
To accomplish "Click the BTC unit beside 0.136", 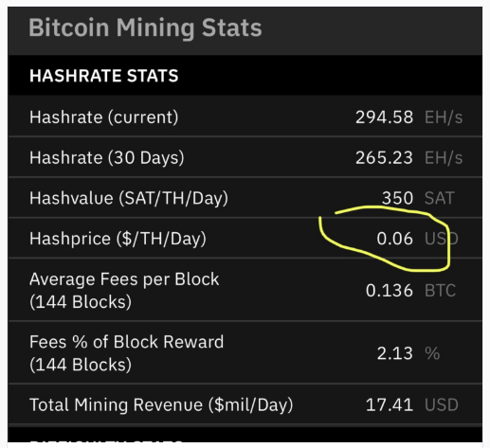I will pyautogui.click(x=440, y=291).
